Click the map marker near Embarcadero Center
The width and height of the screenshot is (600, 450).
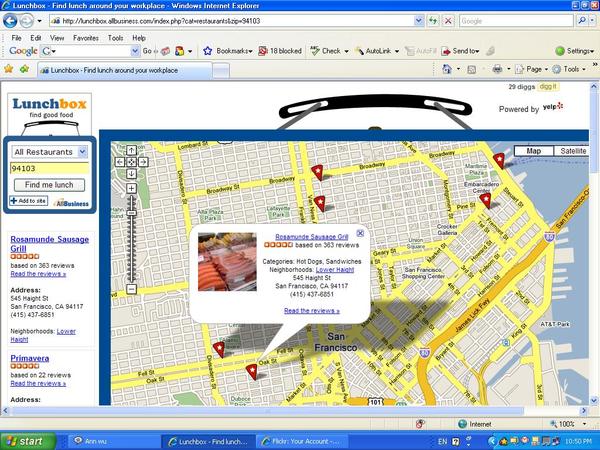(x=486, y=201)
